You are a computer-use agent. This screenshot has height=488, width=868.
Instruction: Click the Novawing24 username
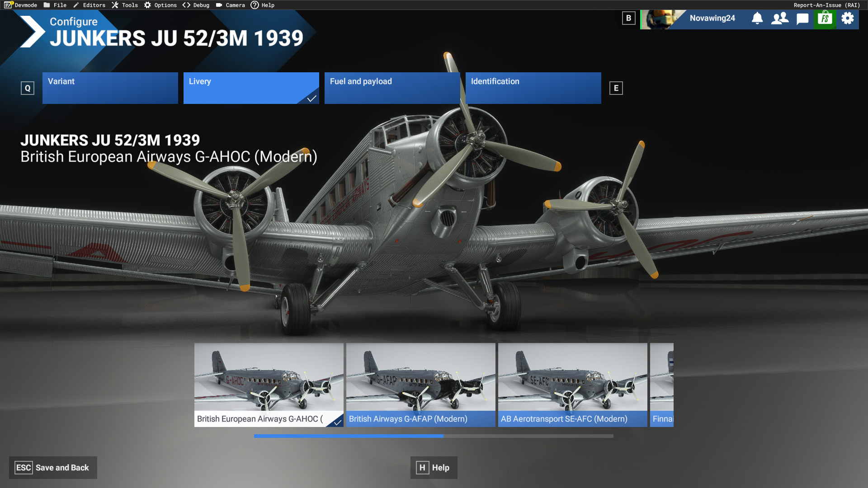(712, 19)
